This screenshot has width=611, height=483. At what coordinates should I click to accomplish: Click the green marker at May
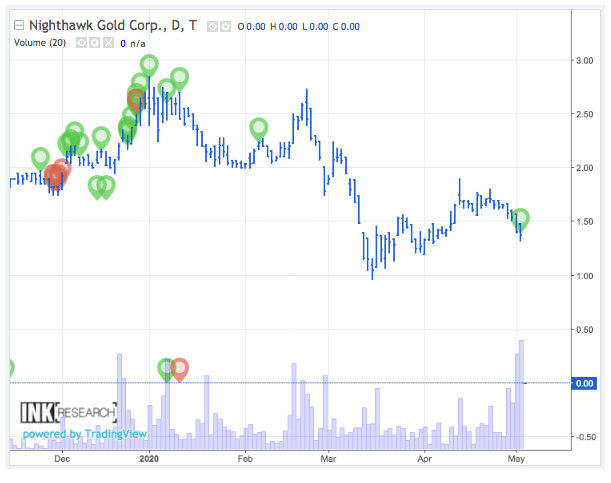520,219
